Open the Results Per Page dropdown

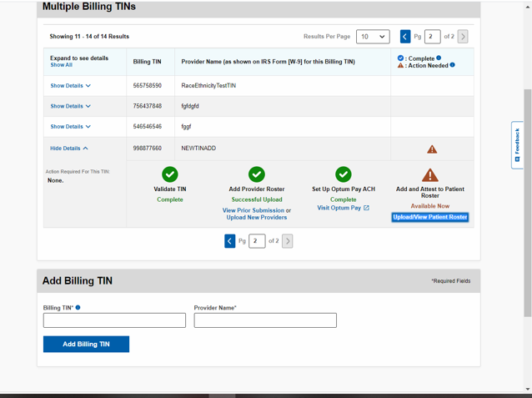[x=373, y=37]
